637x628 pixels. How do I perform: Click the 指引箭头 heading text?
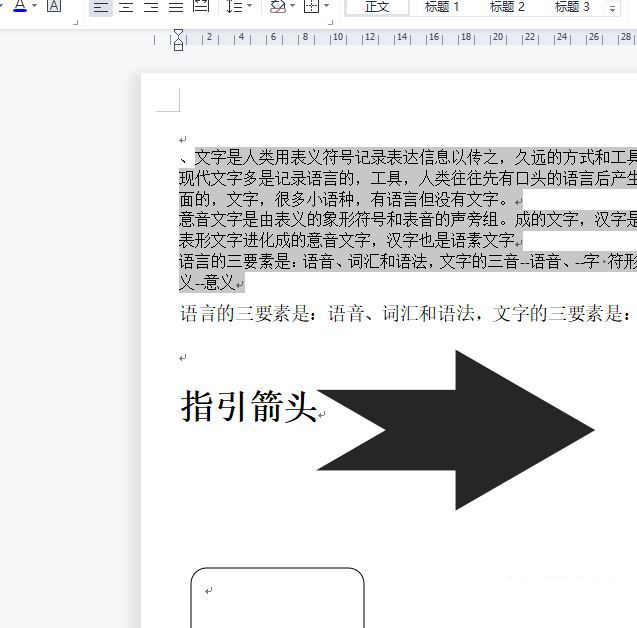click(x=249, y=406)
